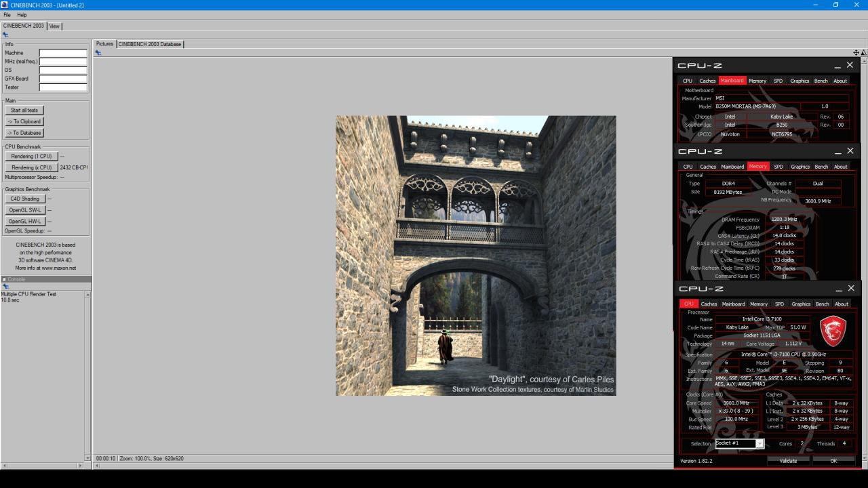
Task: Click the rendered Daylight picture
Action: point(476,256)
